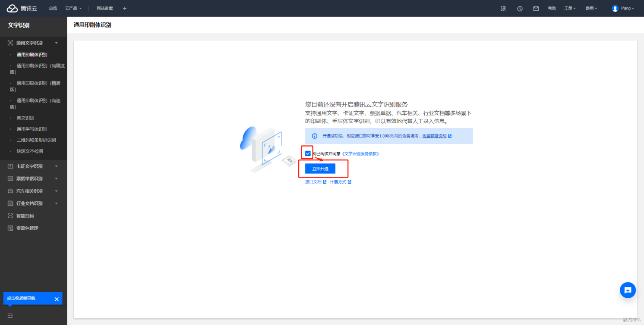The image size is (644, 325).
Task: Open the 接口文档 link
Action: pyautogui.click(x=316, y=182)
